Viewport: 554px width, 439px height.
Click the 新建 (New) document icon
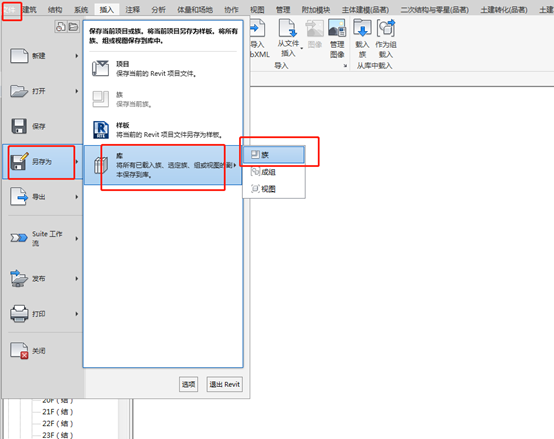tap(19, 56)
